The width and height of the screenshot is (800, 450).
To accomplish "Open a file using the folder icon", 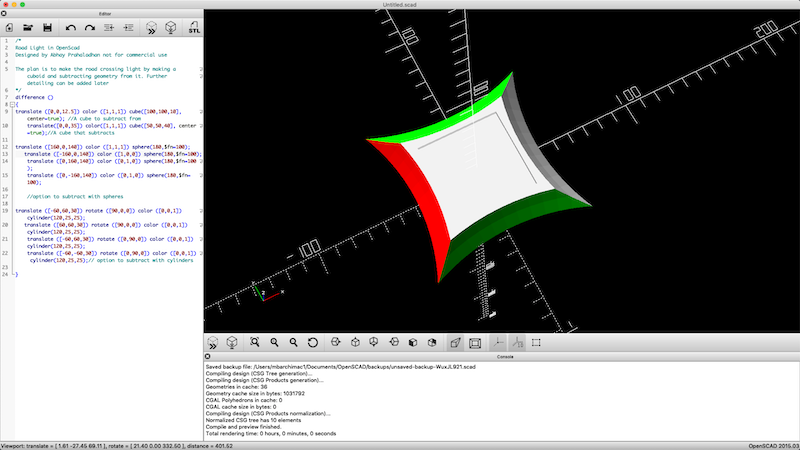I will coord(29,28).
